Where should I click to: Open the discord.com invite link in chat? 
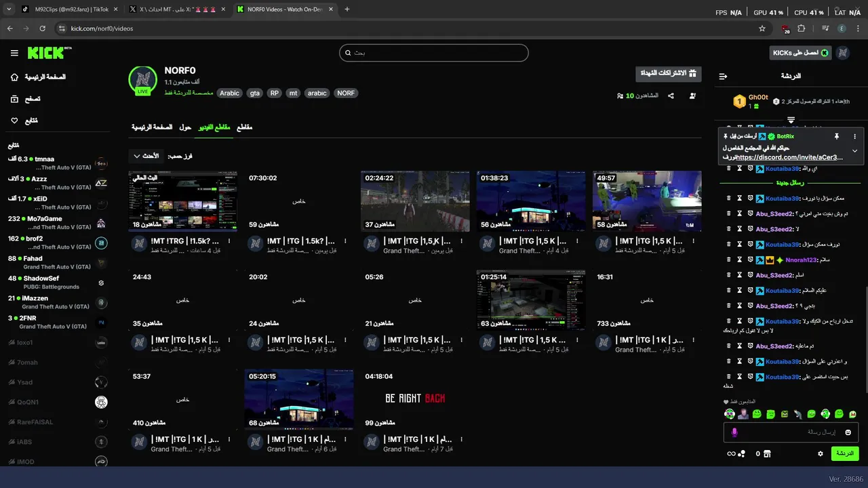790,157
